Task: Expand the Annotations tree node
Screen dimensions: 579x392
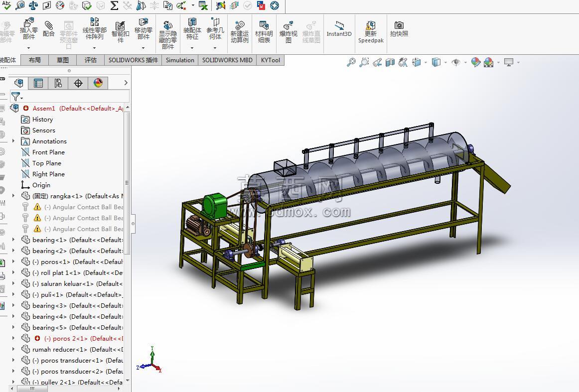Action: click(x=13, y=141)
